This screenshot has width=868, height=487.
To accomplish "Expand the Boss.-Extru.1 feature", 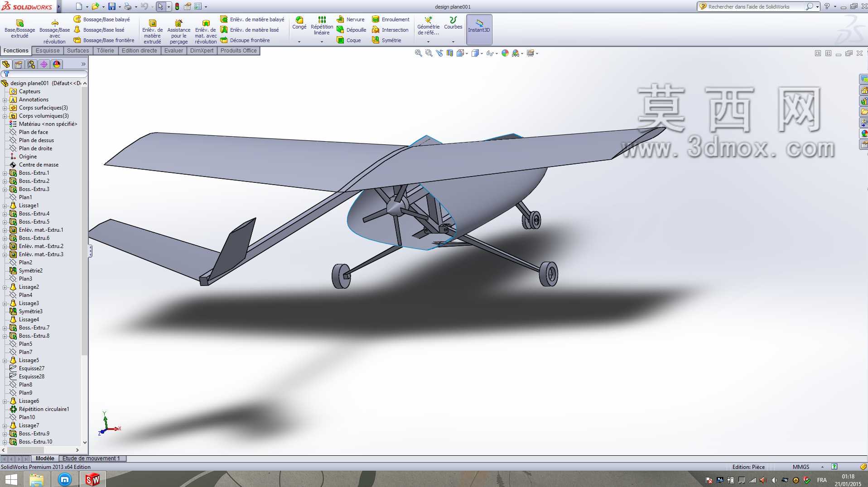I will pyautogui.click(x=5, y=173).
